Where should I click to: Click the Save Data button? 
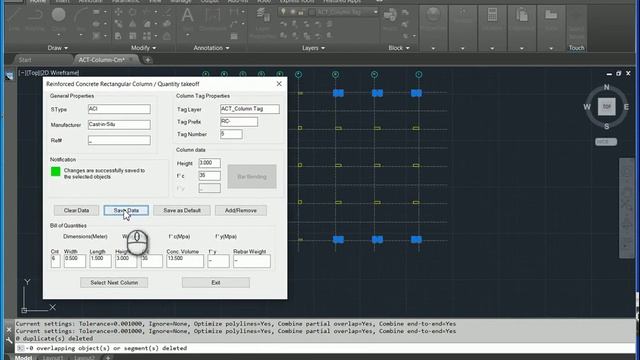point(126,210)
